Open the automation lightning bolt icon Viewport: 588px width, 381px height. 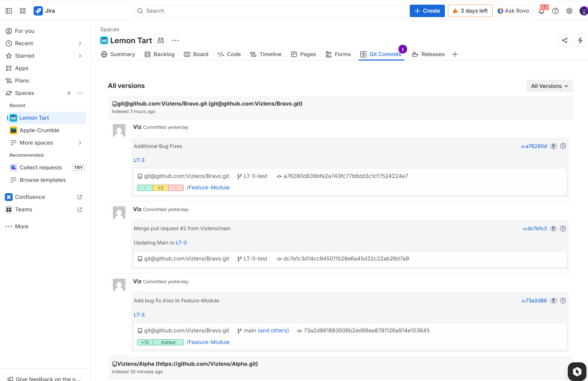coord(580,40)
